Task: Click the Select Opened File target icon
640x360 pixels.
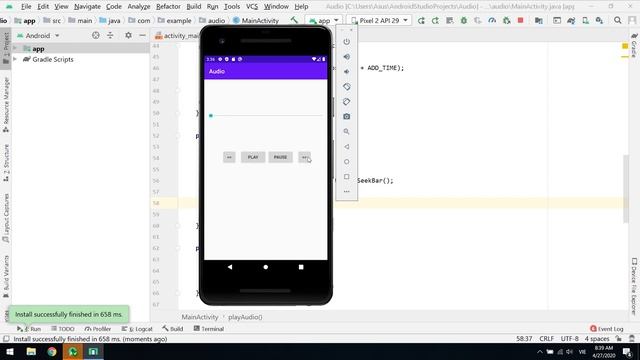Action: [x=96, y=36]
